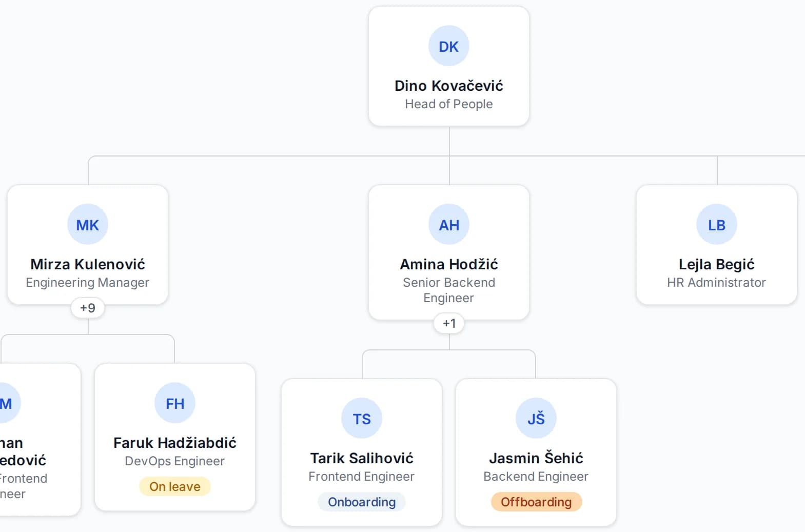Viewport: 805px width, 532px height.
Task: Expand Mirza Kulenović's +9 reports badge
Action: click(x=88, y=308)
